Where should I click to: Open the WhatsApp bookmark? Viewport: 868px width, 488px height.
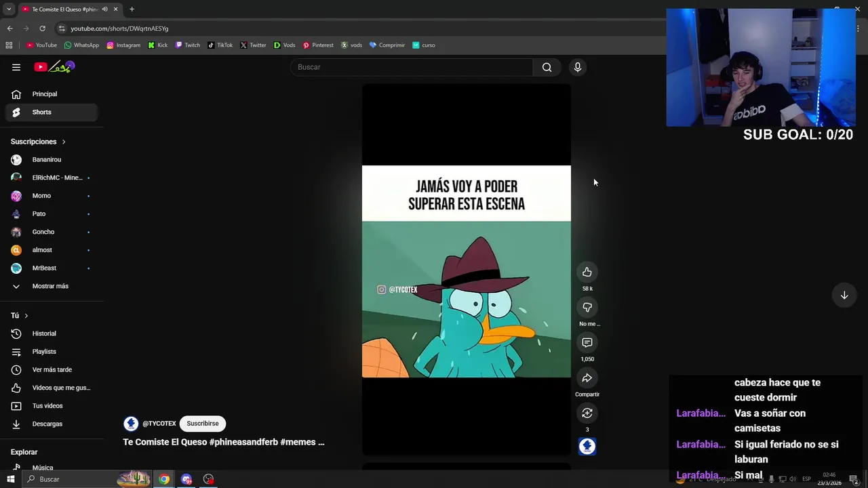[x=81, y=45]
